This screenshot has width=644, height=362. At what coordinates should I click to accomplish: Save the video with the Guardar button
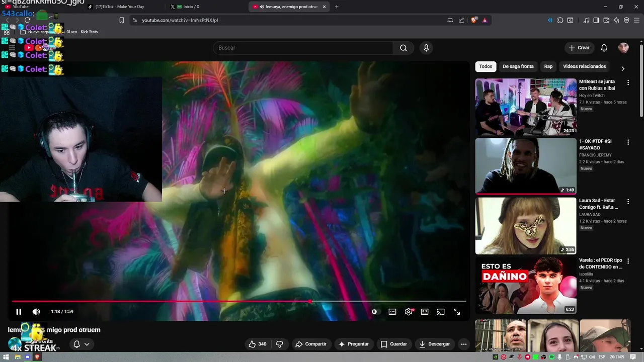[x=394, y=344]
